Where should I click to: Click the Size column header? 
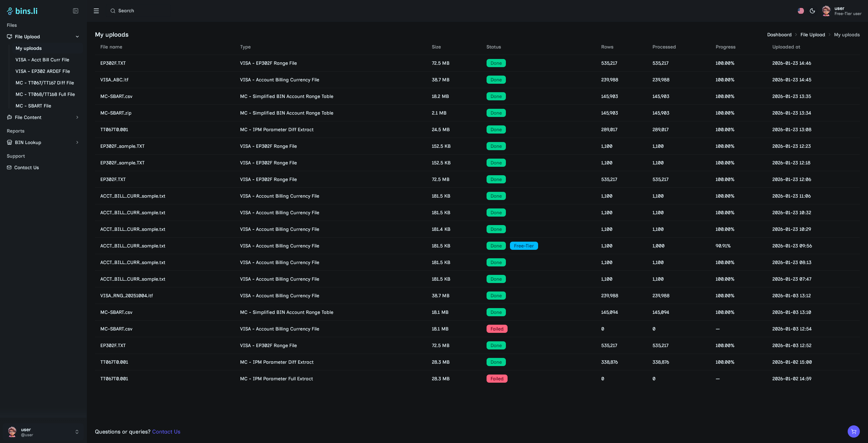[x=436, y=47]
